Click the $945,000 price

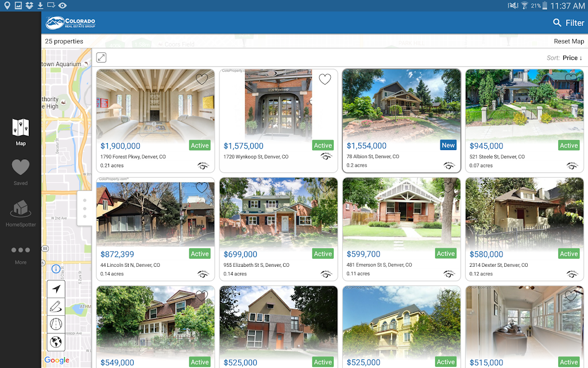486,146
